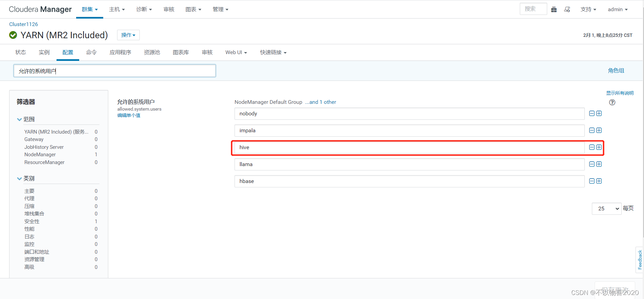644x299 pixels.
Task: Open the 群集 dropdown menu
Action: point(90,9)
